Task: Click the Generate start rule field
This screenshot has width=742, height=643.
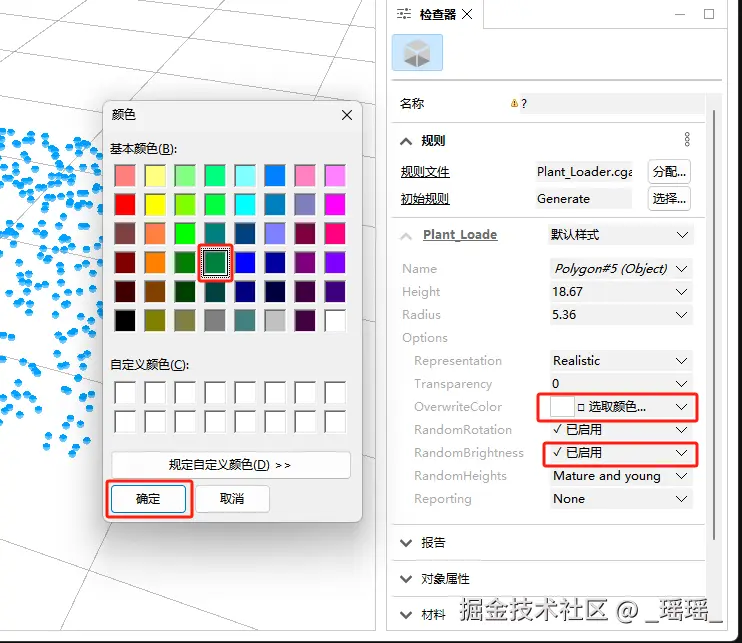Action: (584, 198)
